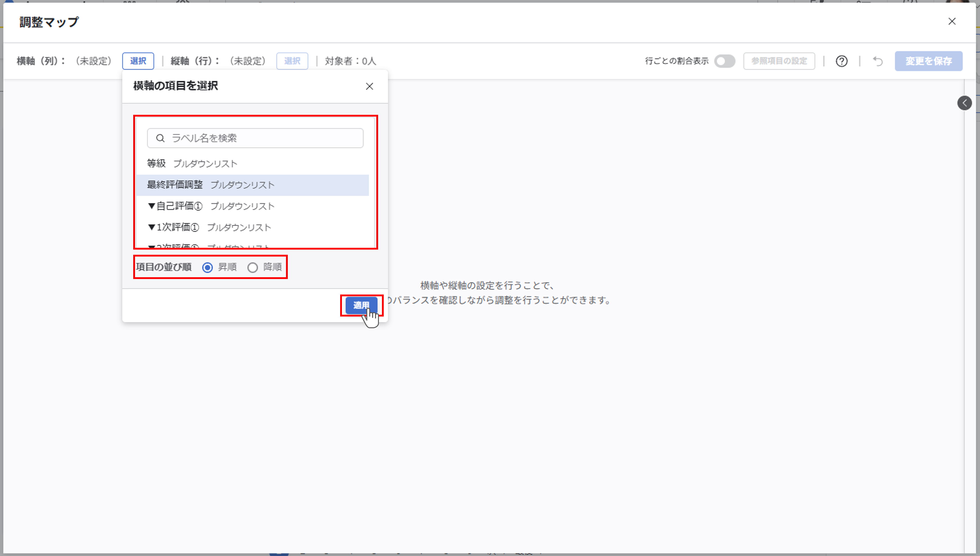Toggle 行ごとの割合表示 switch
The height and width of the screenshot is (556, 980).
tap(725, 61)
